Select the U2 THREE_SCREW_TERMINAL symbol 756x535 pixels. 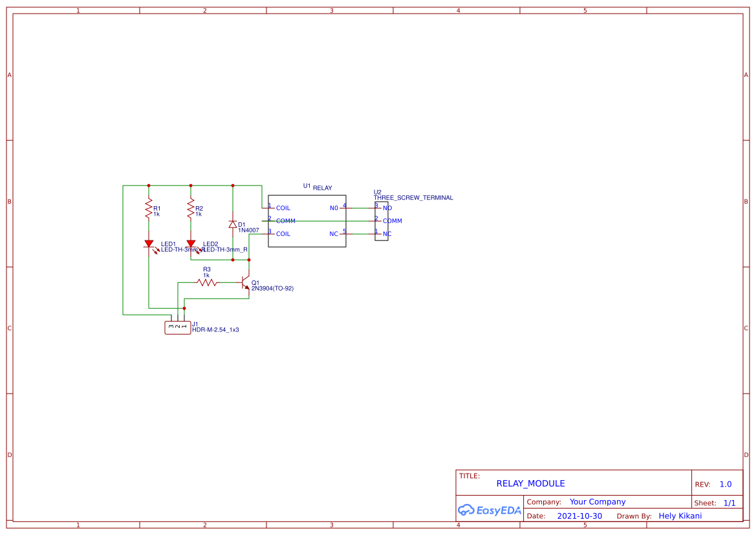[381, 220]
